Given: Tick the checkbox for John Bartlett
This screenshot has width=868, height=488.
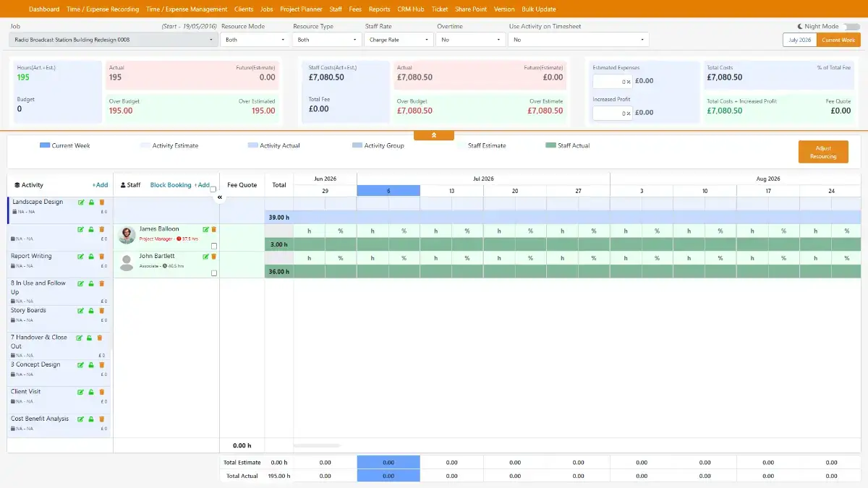Looking at the screenshot, I should point(213,273).
